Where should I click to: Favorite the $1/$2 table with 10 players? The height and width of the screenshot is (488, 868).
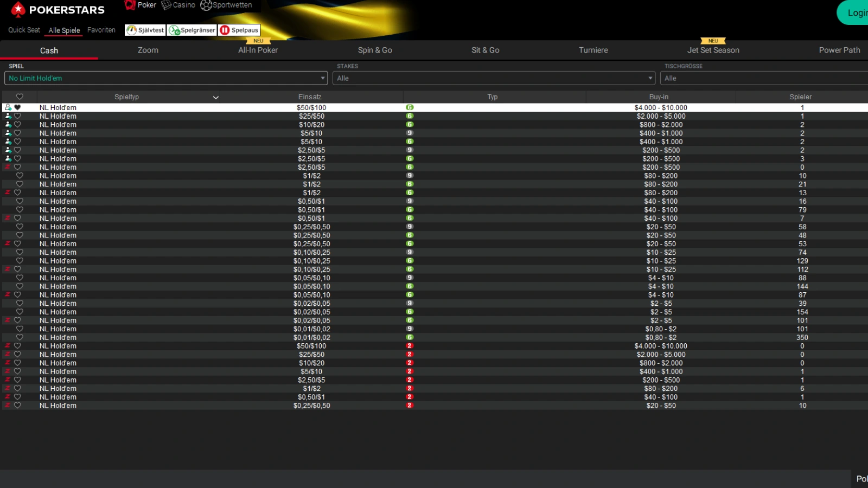(20, 176)
